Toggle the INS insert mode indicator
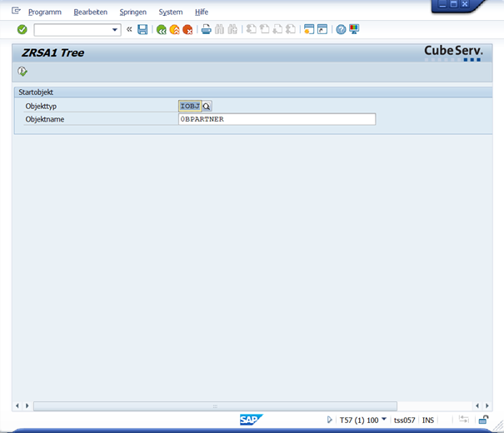 [x=428, y=421]
